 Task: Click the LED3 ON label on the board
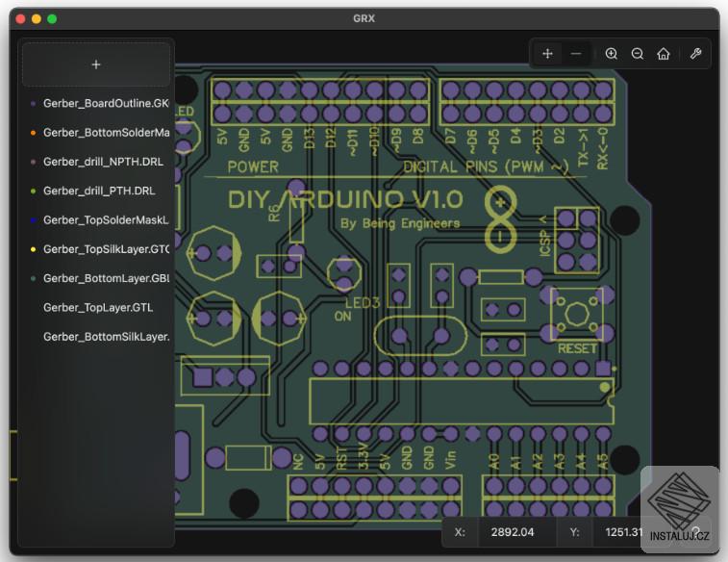pyautogui.click(x=357, y=310)
